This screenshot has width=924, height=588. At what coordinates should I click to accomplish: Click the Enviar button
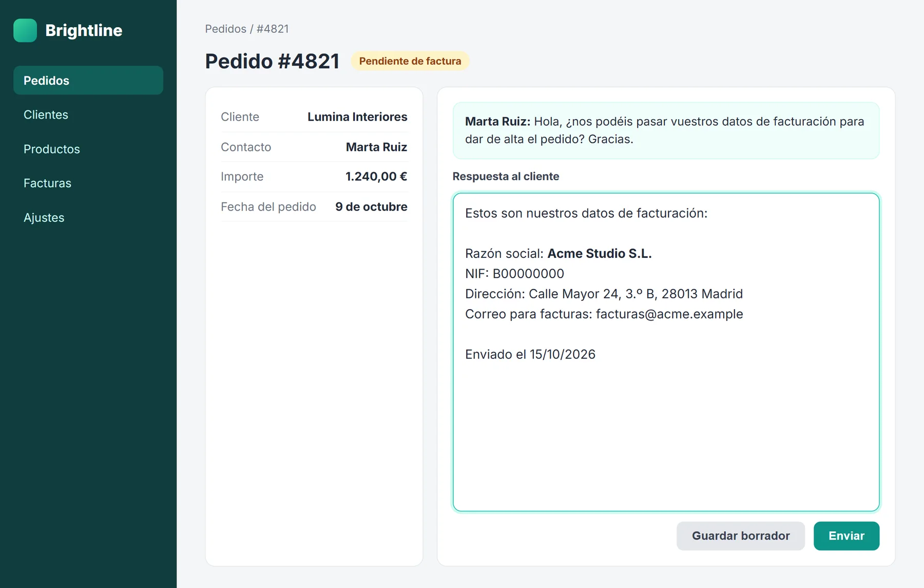coord(846,536)
